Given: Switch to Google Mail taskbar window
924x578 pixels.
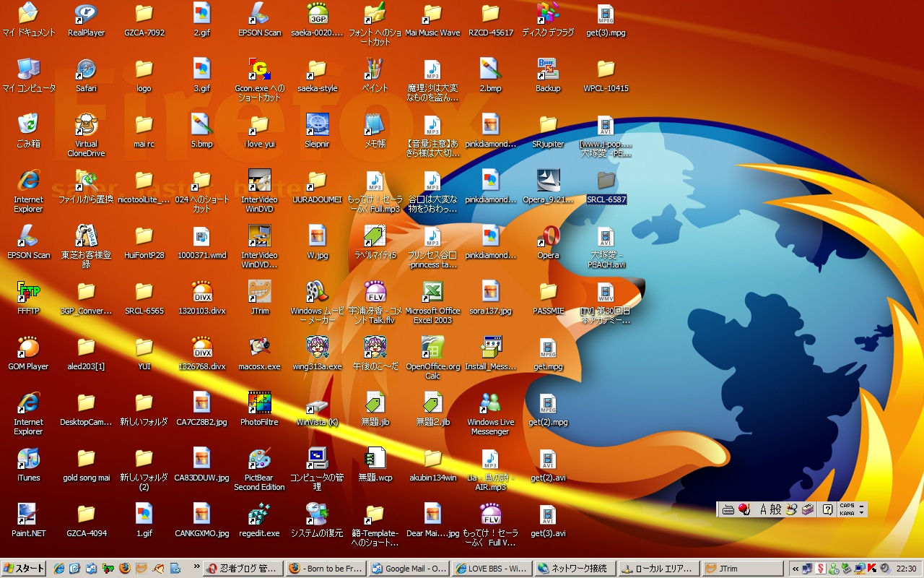Looking at the screenshot, I should [409, 569].
